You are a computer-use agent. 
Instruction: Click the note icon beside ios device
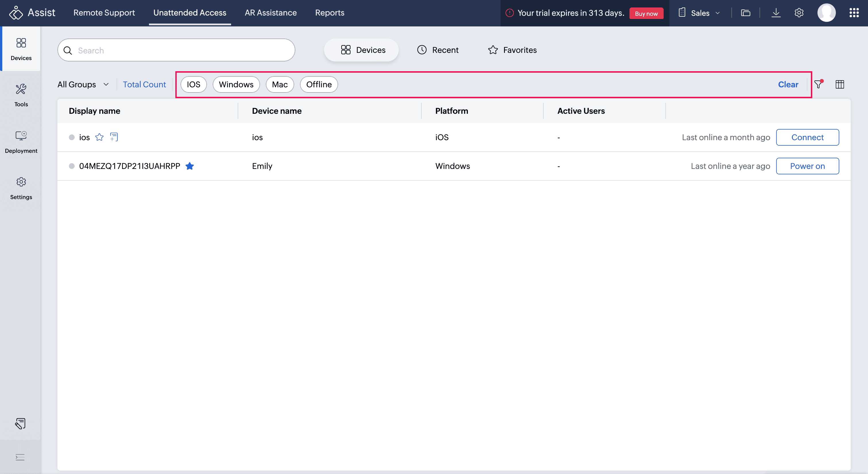(114, 137)
